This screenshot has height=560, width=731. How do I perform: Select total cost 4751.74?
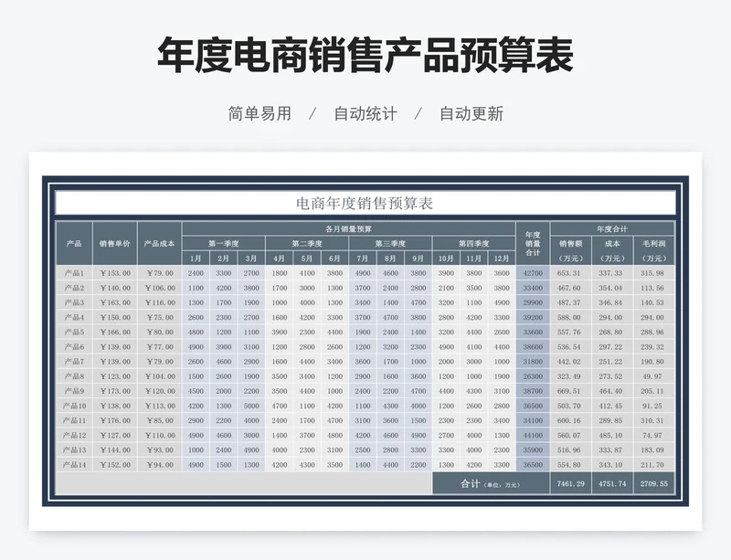[x=612, y=483]
